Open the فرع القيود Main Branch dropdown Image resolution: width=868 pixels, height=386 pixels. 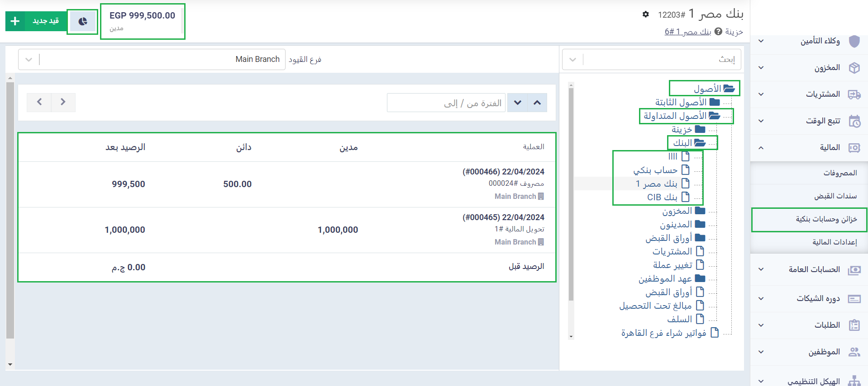pos(152,59)
